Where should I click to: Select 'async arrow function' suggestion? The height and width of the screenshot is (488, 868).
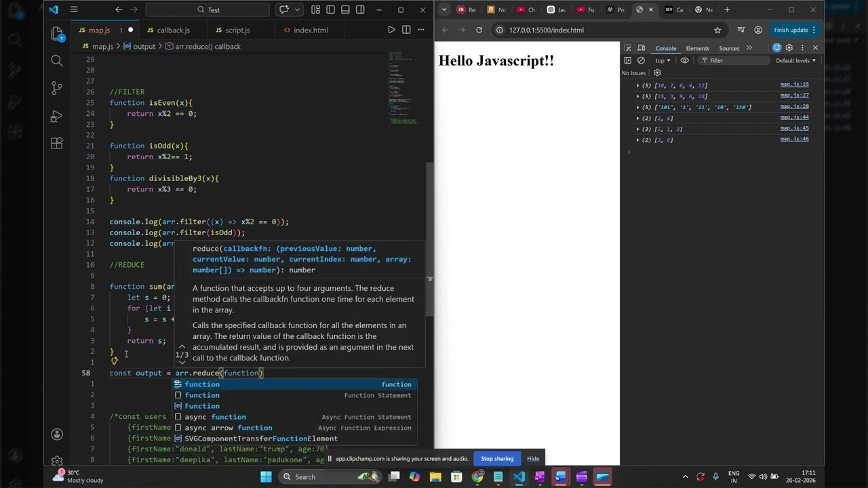294,428
